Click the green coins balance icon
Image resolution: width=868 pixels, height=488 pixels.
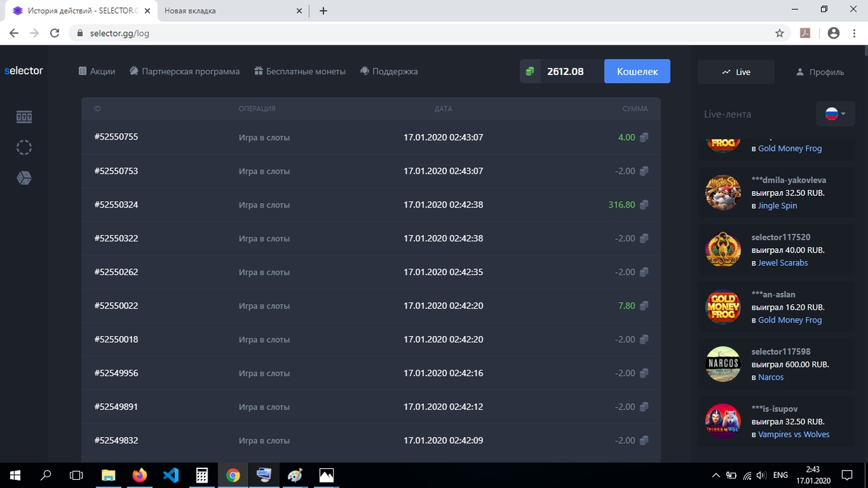[530, 71]
